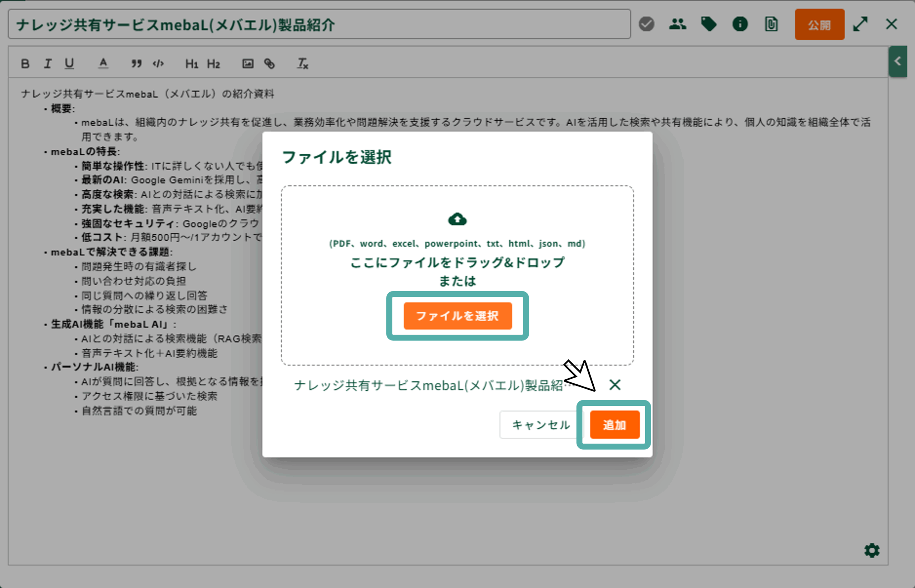Click the 情報の分散による検索の困難さ bullet
The height and width of the screenshot is (588, 915).
(x=154, y=309)
